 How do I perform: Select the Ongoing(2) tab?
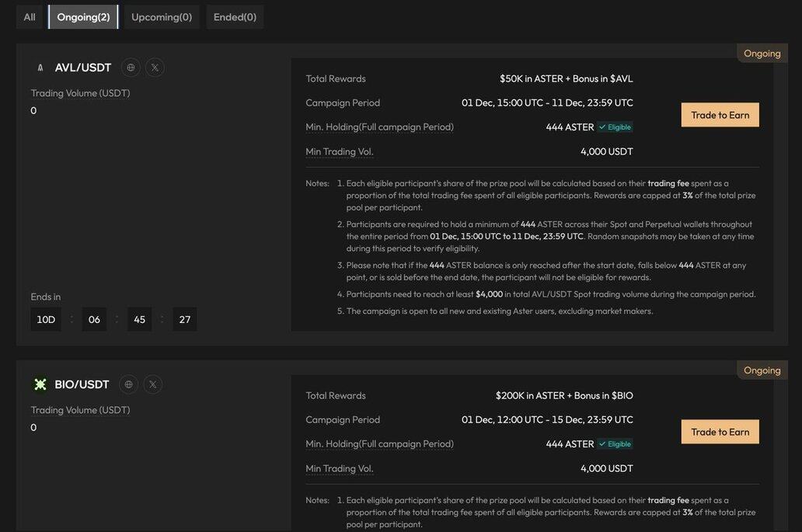click(83, 17)
